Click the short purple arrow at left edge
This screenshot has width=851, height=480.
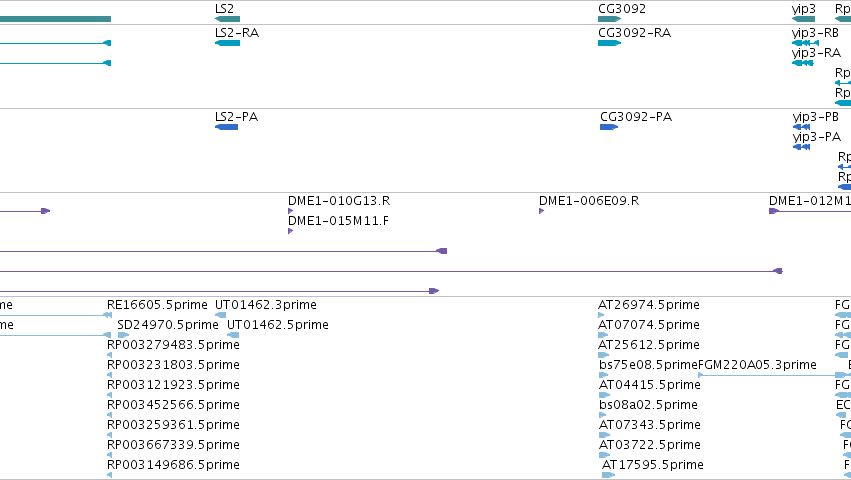click(25, 211)
